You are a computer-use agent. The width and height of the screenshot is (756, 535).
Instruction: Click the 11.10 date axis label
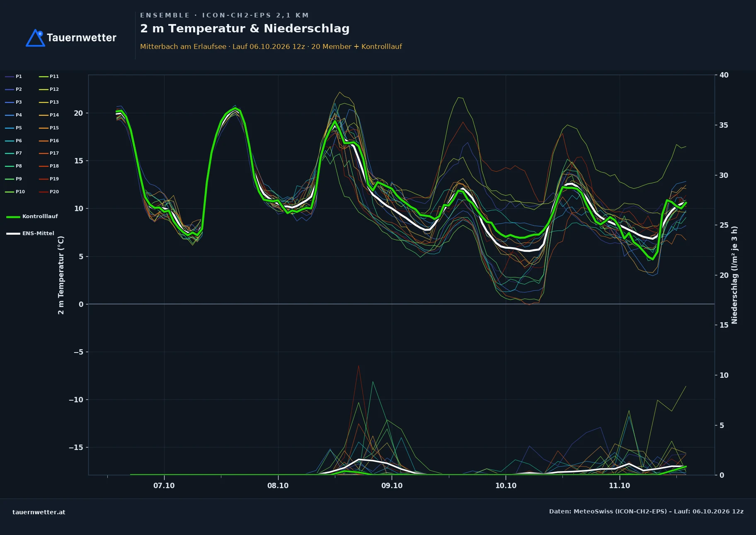(x=620, y=486)
